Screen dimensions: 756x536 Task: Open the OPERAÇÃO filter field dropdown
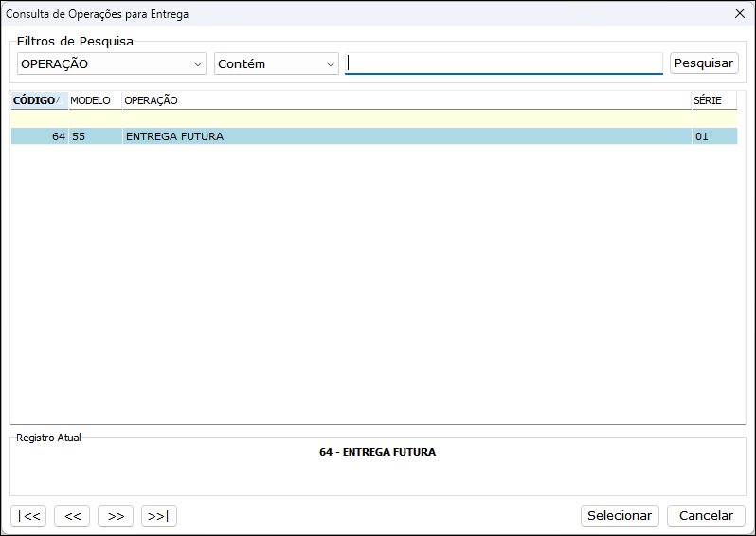112,63
